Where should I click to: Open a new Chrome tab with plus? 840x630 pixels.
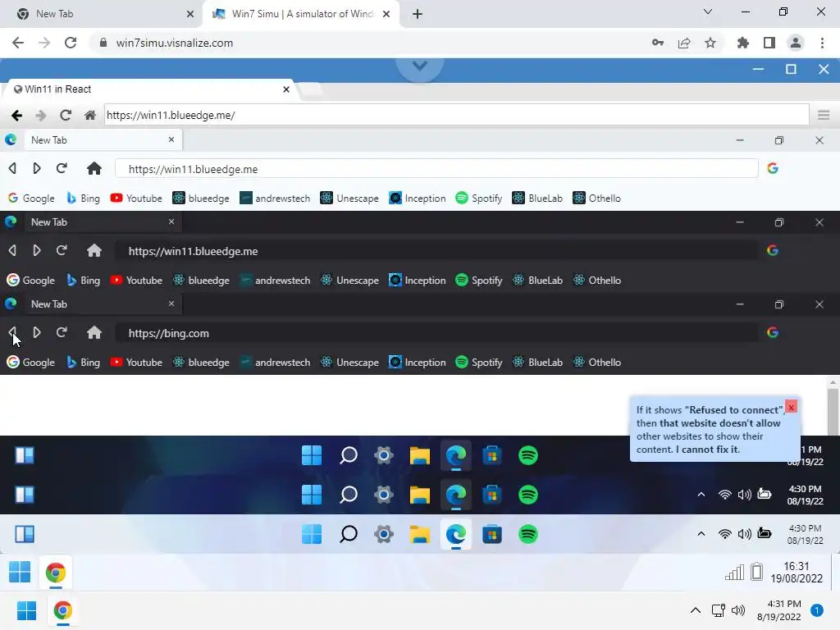(x=418, y=14)
